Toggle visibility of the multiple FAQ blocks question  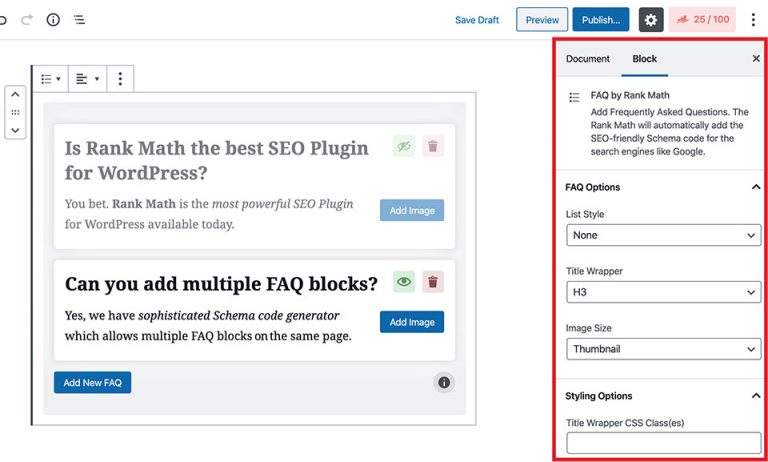click(x=403, y=283)
